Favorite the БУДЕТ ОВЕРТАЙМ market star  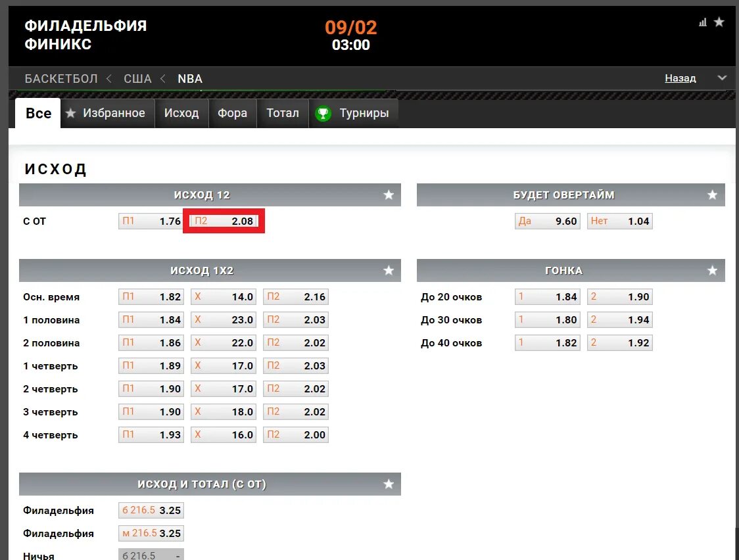(712, 195)
